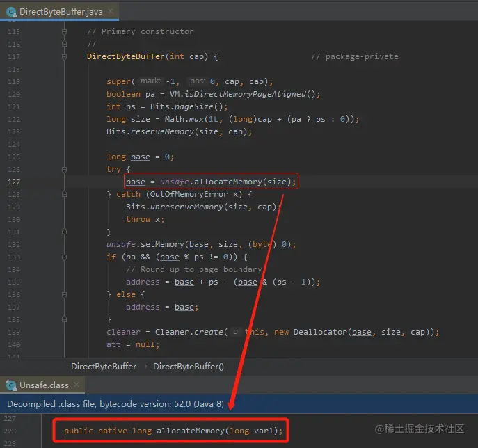Collapse comment fold marker at line 115

(x=64, y=31)
